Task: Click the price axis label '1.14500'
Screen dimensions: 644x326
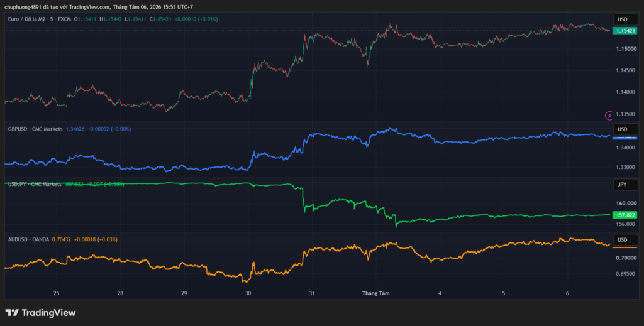Action: (625, 70)
